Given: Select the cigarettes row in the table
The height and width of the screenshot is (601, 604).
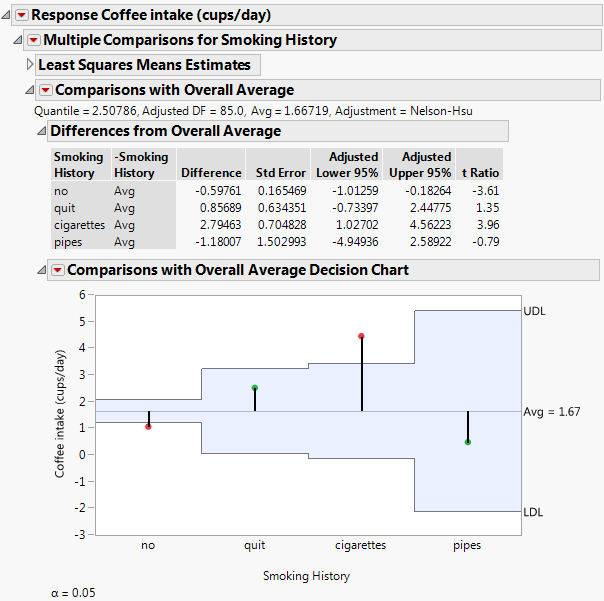Looking at the screenshot, I should 78,226.
